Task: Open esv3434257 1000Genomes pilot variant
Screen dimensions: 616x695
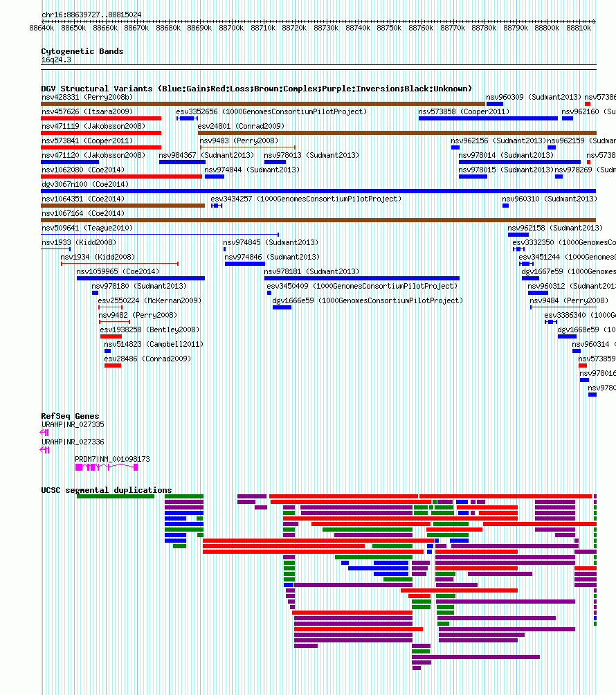Action: [x=306, y=199]
